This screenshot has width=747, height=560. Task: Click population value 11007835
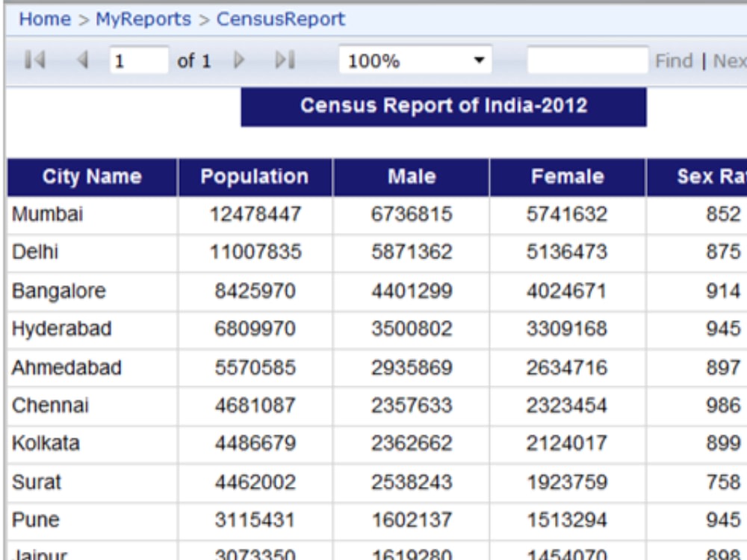point(255,252)
